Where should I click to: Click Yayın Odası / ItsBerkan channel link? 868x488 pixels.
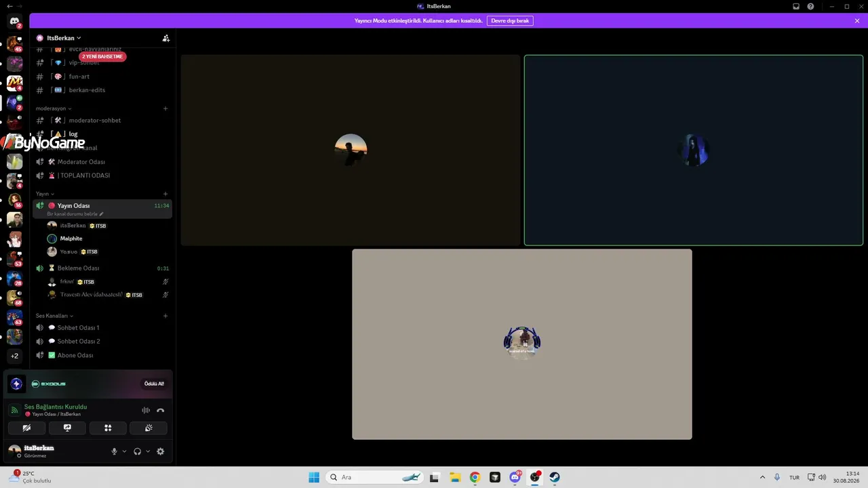click(x=56, y=414)
